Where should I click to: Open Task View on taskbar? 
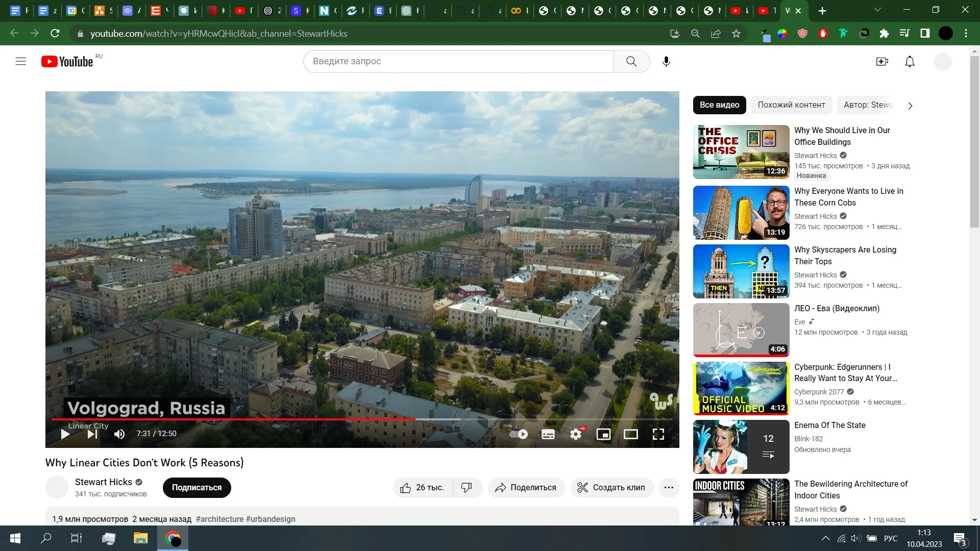(x=76, y=538)
